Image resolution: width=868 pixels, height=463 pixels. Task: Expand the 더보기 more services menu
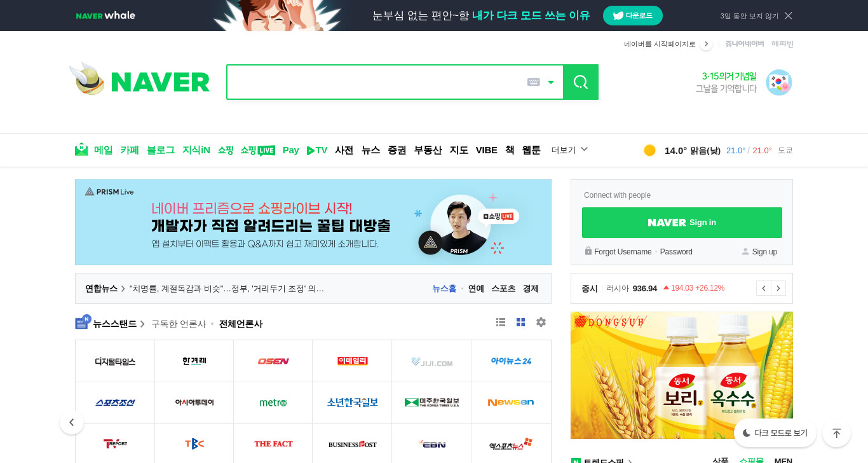click(569, 150)
